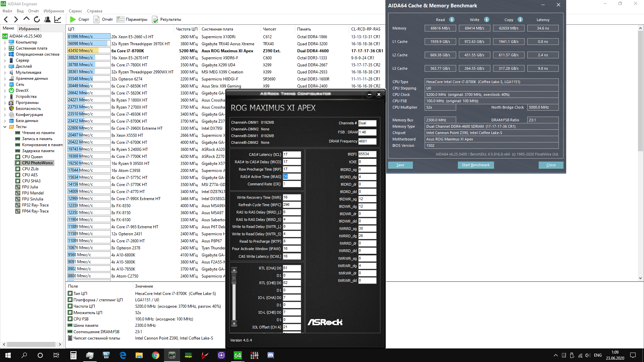The height and width of the screenshot is (362, 644).
Task: Click the green Старт play icon
Action: point(73,19)
